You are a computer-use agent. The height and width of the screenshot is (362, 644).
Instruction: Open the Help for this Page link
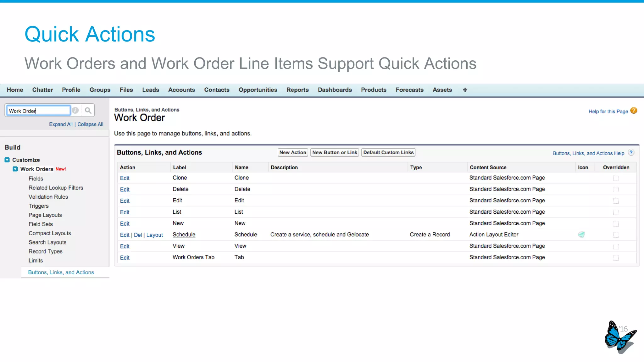pyautogui.click(x=608, y=112)
